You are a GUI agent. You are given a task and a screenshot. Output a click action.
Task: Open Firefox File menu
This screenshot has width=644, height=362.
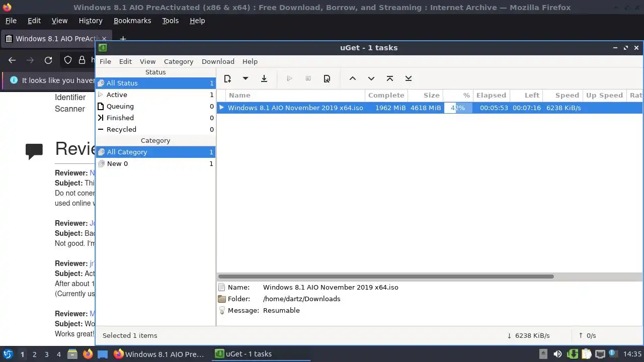point(11,21)
